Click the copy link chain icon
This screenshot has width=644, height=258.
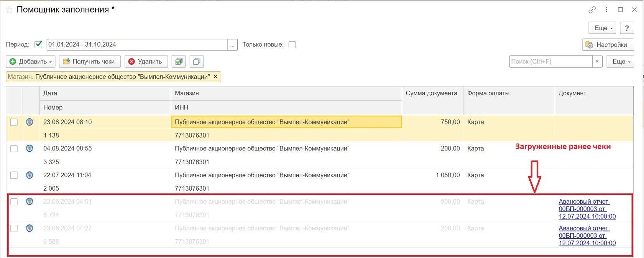[592, 10]
